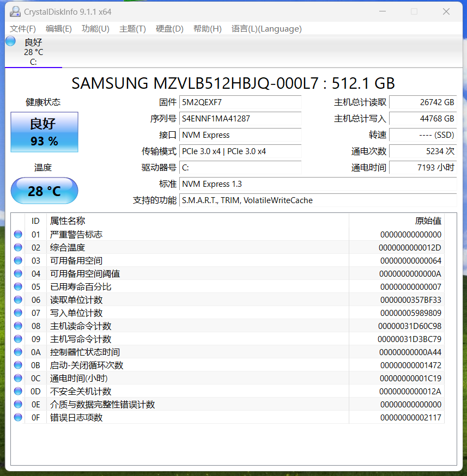The image size is (467, 476).
Task: Select the C: drive status orb icon
Action: (x=11, y=41)
